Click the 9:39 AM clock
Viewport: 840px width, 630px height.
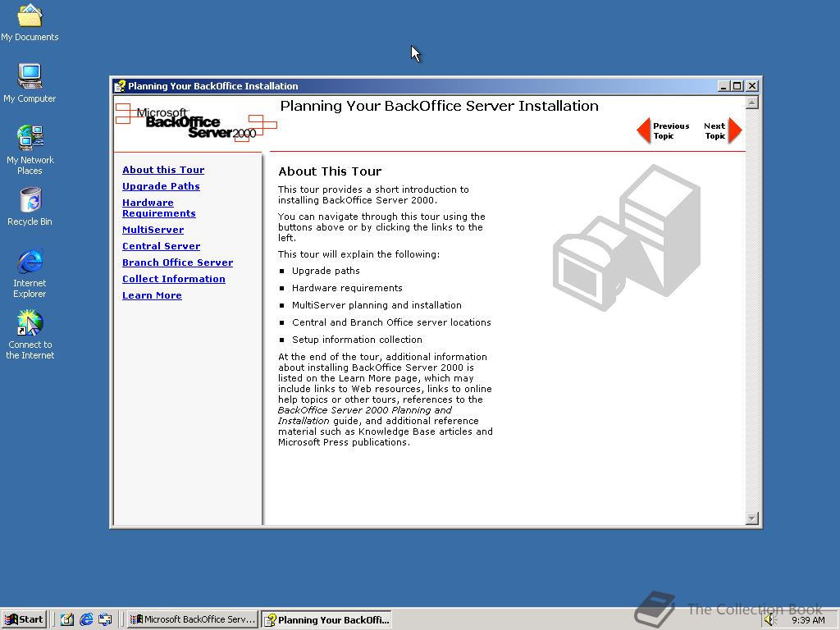tap(808, 620)
